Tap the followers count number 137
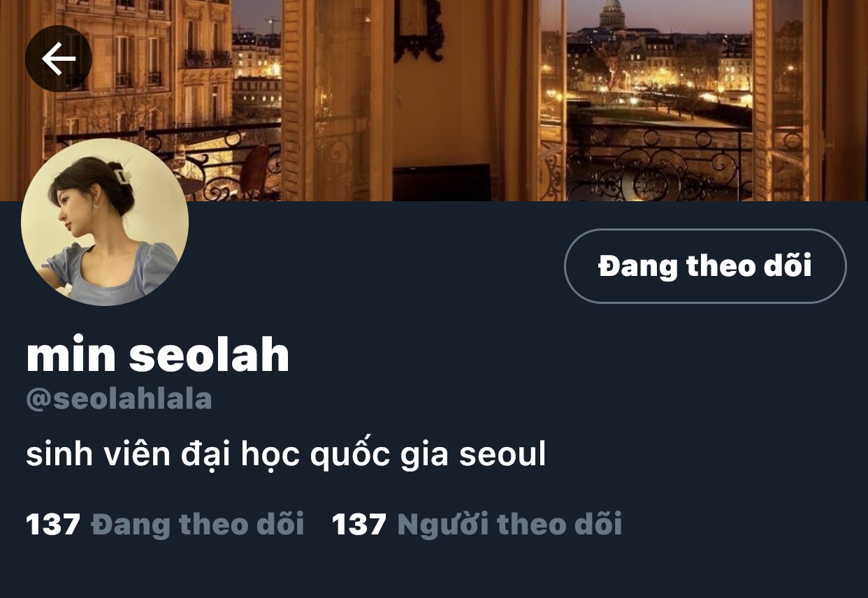This screenshot has height=598, width=868. 359,524
